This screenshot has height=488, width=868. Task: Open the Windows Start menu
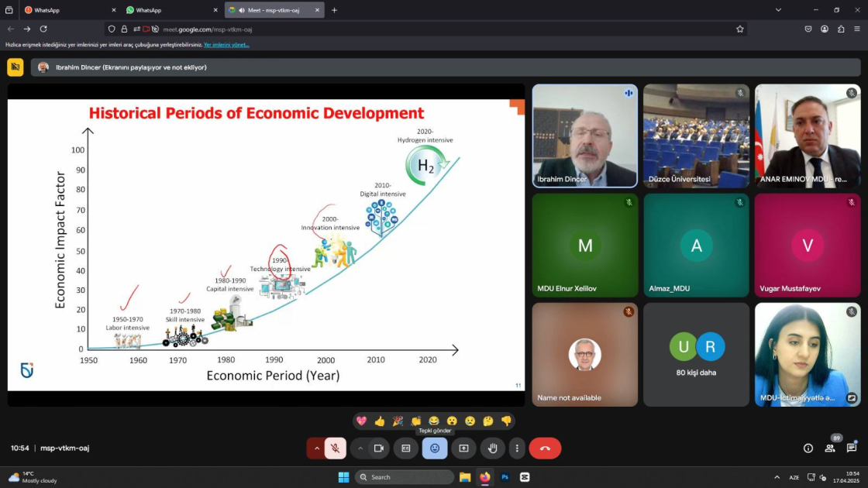[344, 477]
